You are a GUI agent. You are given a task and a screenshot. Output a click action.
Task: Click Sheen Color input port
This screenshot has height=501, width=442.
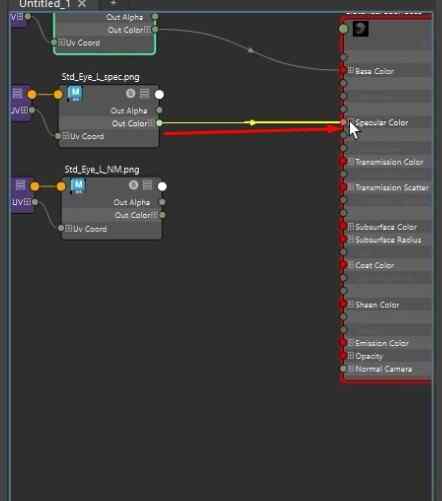pos(343,304)
